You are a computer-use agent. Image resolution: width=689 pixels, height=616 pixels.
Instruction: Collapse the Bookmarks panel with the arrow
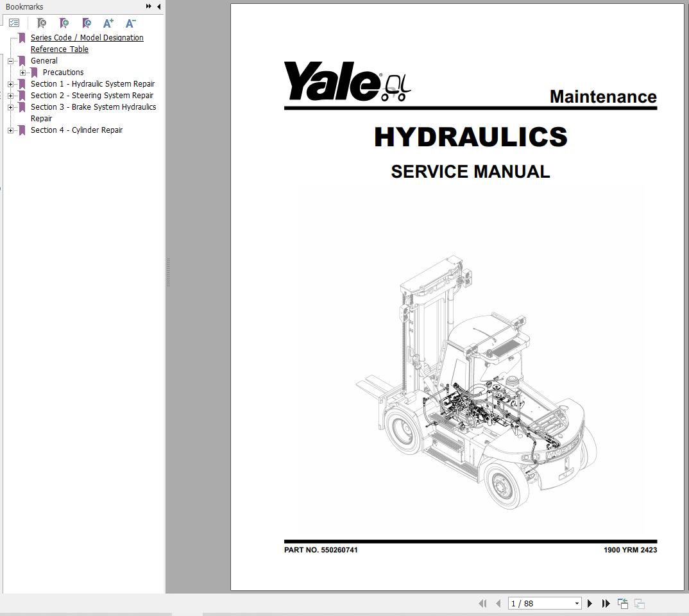158,6
